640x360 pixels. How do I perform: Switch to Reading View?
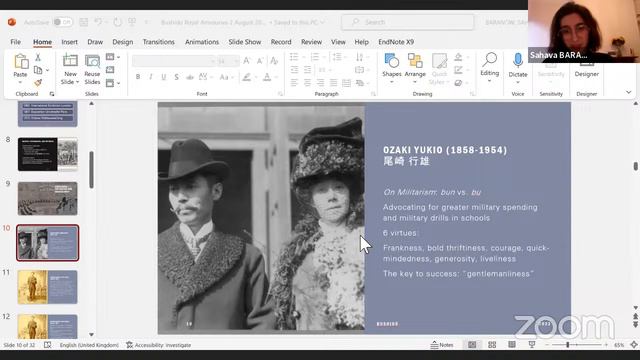pos(512,345)
